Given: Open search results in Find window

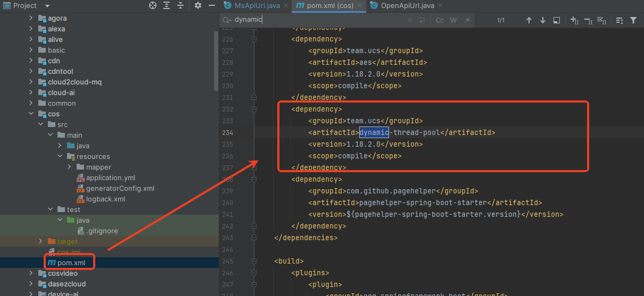Looking at the screenshot, I should [x=557, y=20].
